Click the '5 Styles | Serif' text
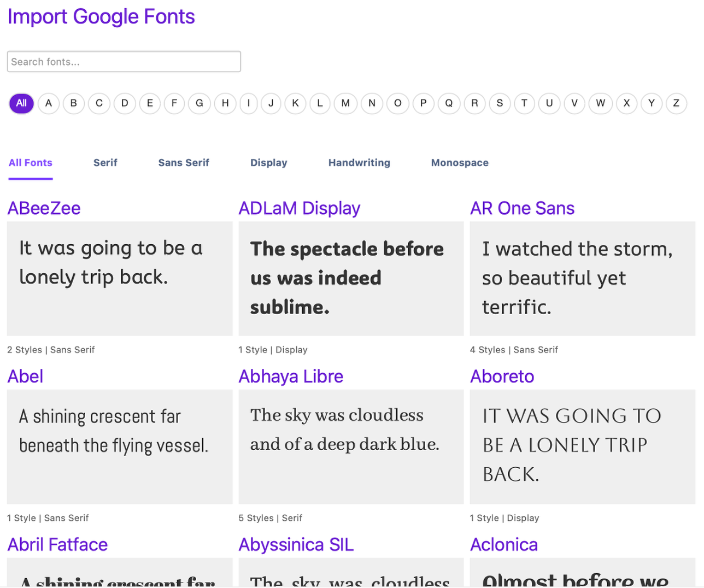 point(270,518)
